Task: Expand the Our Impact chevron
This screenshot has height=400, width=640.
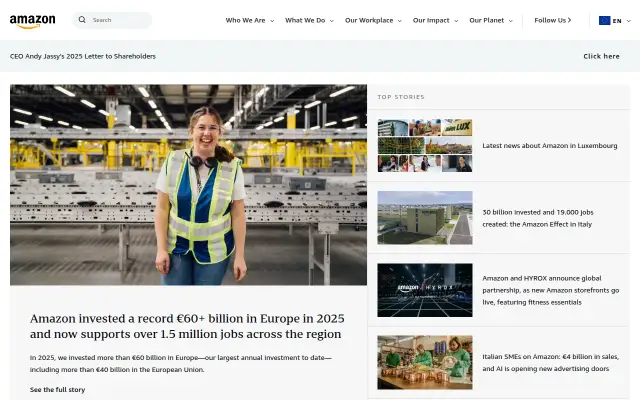Action: (456, 21)
